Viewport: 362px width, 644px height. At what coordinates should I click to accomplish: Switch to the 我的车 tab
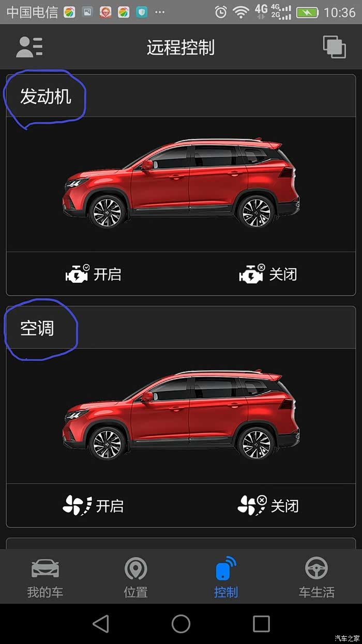[45, 577]
